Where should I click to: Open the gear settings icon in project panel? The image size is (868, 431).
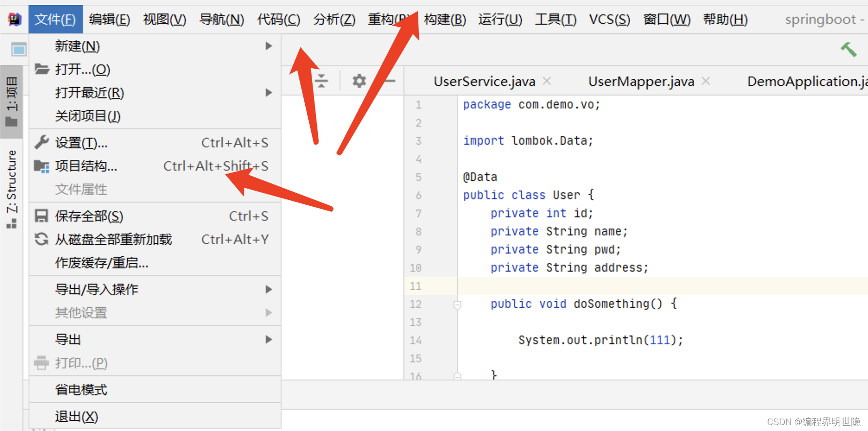359,81
